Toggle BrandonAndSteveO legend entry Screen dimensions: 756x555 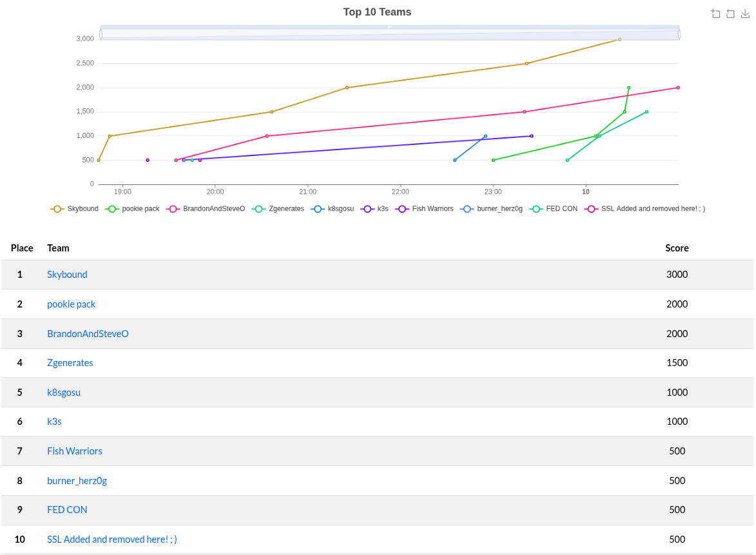206,209
